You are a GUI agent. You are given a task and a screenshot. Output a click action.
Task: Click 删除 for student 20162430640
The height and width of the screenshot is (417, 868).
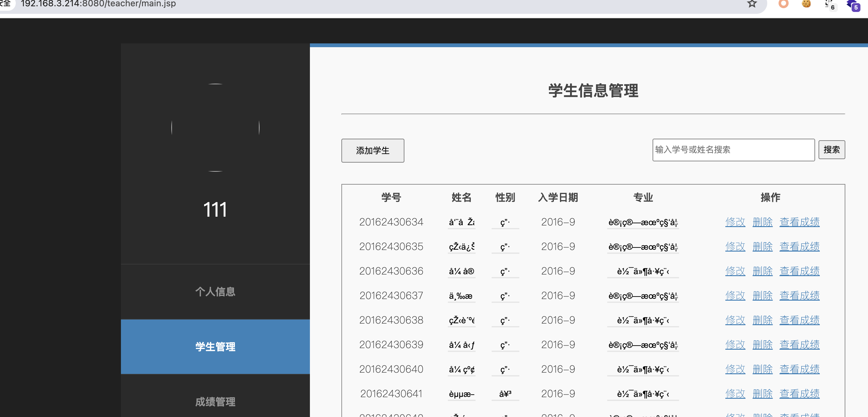click(762, 369)
